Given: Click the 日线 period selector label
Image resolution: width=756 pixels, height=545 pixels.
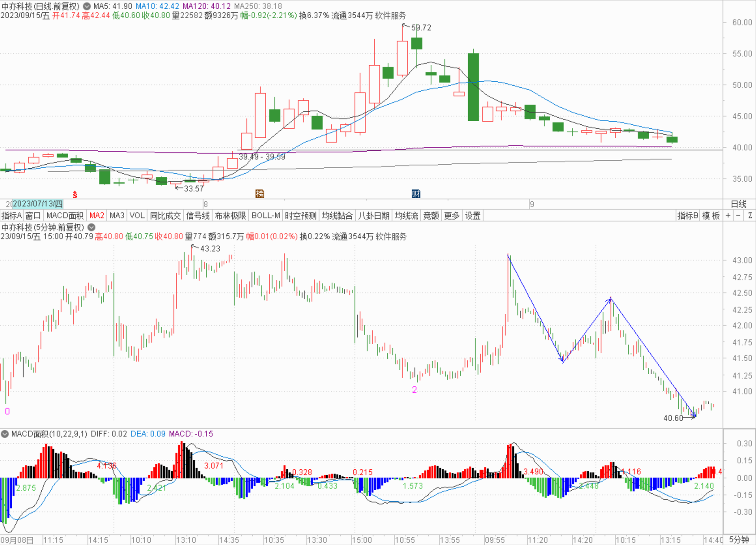Looking at the screenshot, I should (739, 204).
